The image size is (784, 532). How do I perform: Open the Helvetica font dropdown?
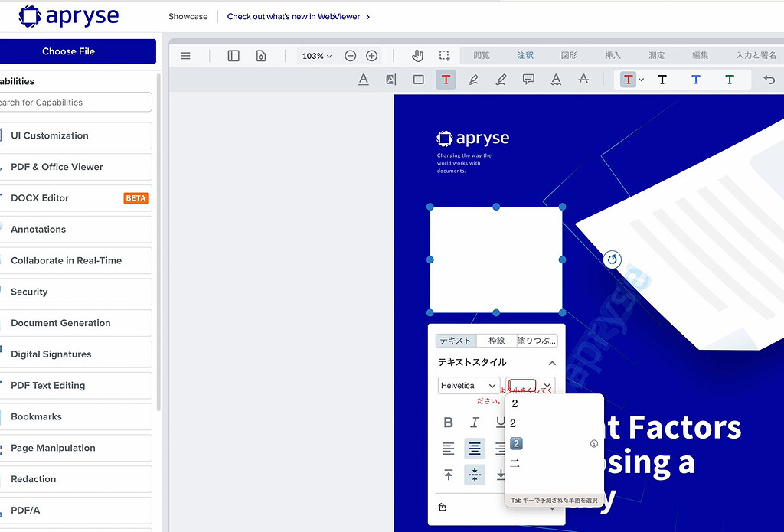tap(469, 386)
